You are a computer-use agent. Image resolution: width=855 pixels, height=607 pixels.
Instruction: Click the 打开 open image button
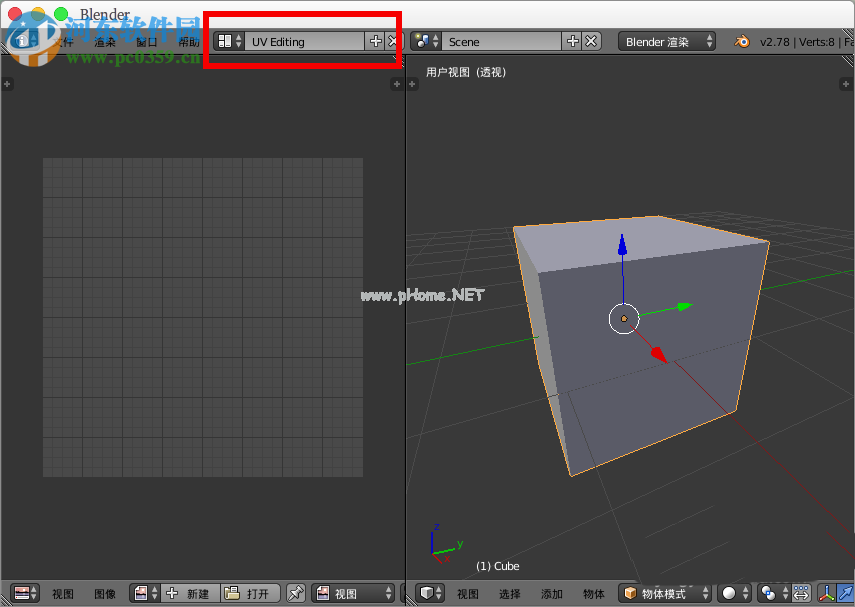(x=248, y=594)
